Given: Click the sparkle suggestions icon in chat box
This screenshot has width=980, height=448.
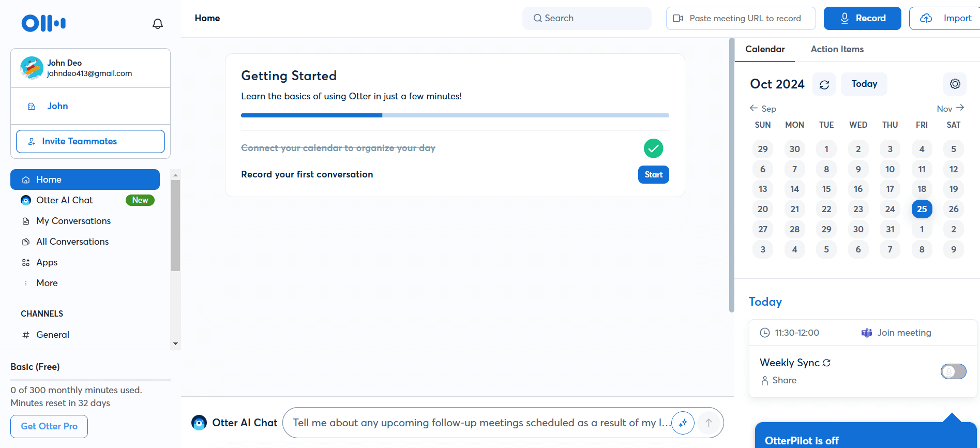Looking at the screenshot, I should click(x=683, y=423).
